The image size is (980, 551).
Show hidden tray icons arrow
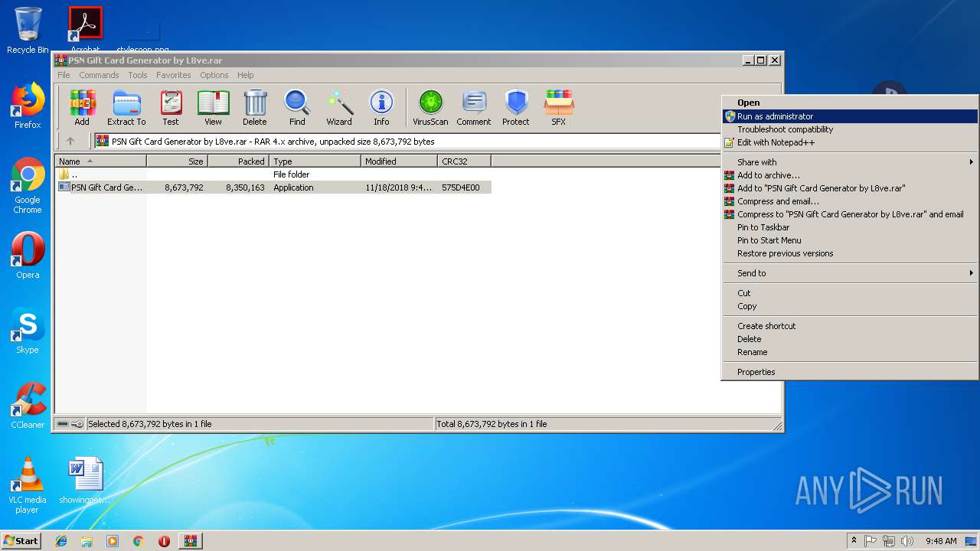click(x=854, y=541)
